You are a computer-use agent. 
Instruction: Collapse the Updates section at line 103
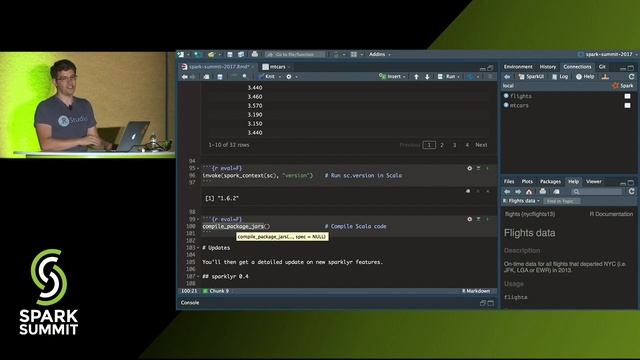point(198,248)
